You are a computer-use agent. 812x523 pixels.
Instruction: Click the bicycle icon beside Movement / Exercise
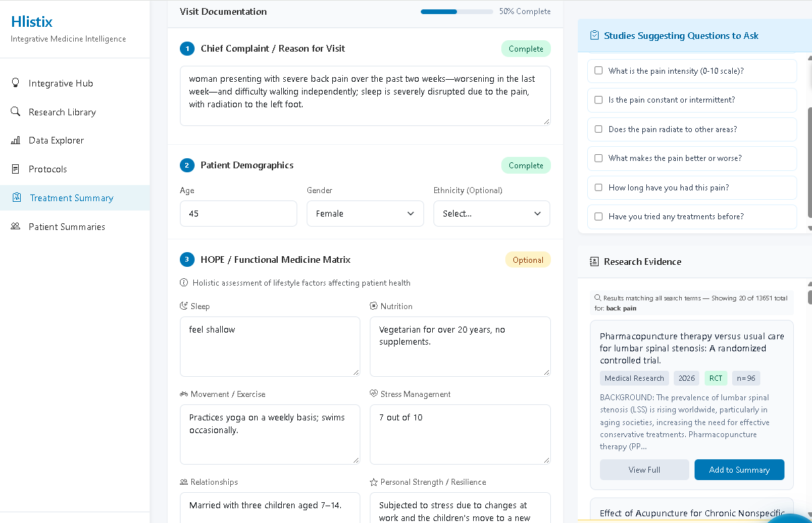184,394
